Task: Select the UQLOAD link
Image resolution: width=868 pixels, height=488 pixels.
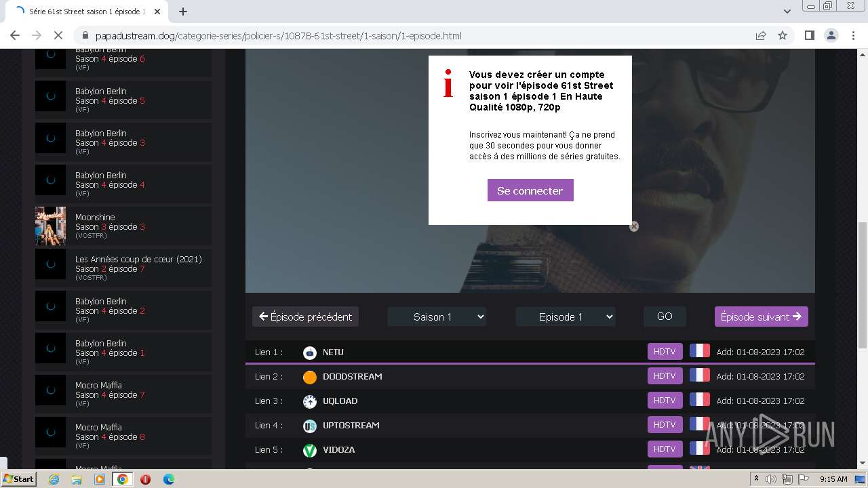Action: (x=340, y=401)
